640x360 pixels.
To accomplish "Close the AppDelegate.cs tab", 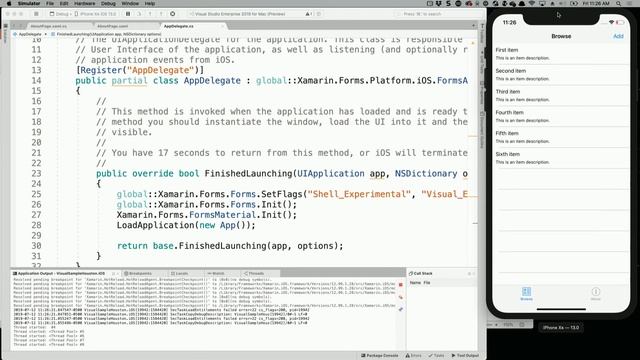I will (x=222, y=26).
